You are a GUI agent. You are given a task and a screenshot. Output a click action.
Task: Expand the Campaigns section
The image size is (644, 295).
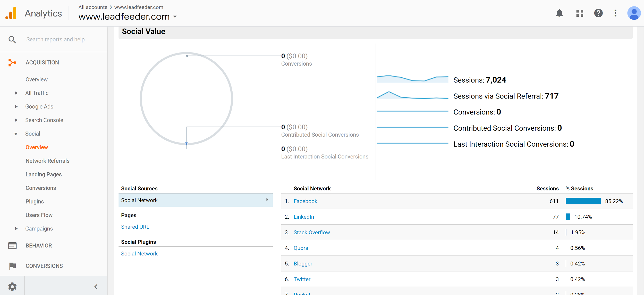click(x=16, y=229)
